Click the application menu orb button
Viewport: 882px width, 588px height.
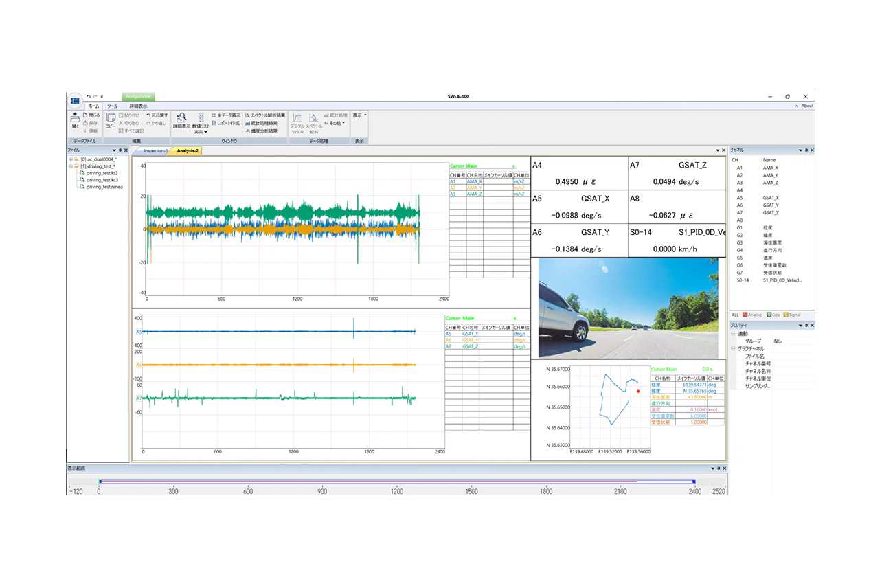[x=76, y=100]
